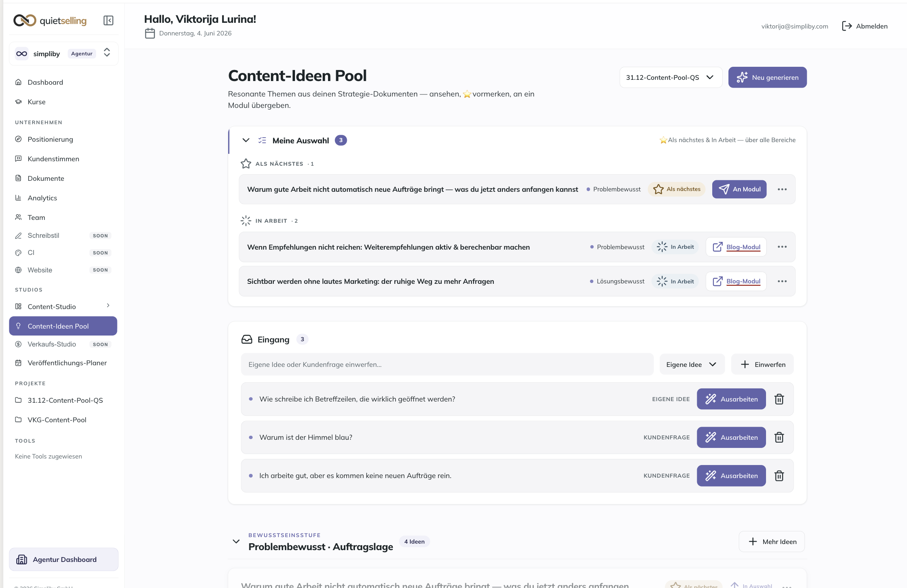Click the Team people icon
Image resolution: width=907 pixels, height=588 pixels.
(x=18, y=217)
